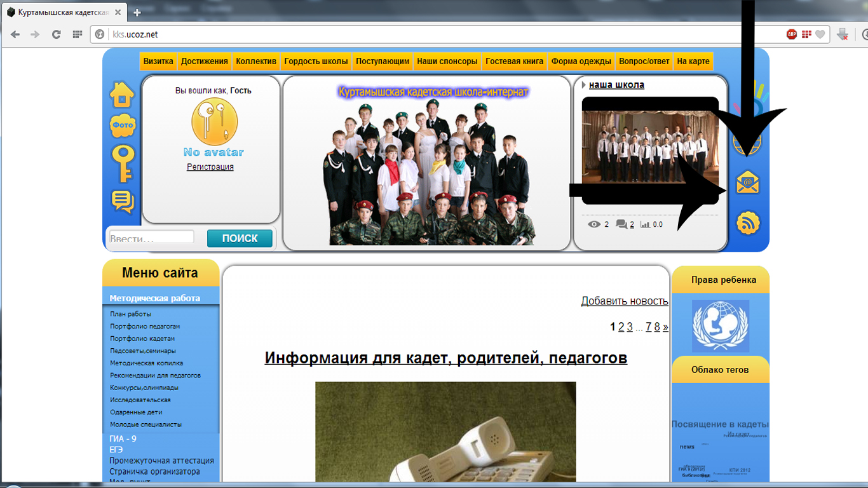Open the Достижения menu item
868x488 pixels.
pyautogui.click(x=204, y=62)
